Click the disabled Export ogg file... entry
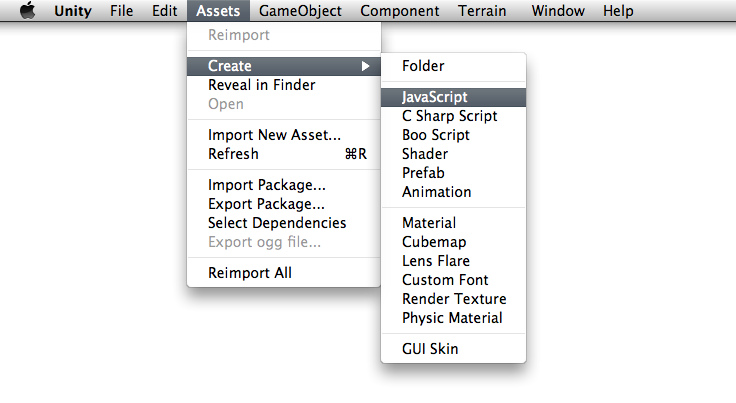736x403 pixels. click(284, 242)
